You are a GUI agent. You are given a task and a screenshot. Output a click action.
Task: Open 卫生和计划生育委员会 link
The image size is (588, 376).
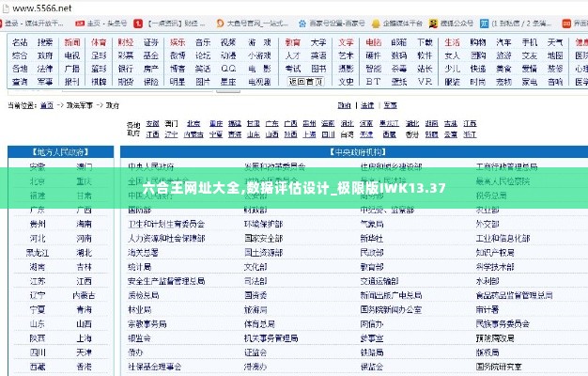coord(166,224)
